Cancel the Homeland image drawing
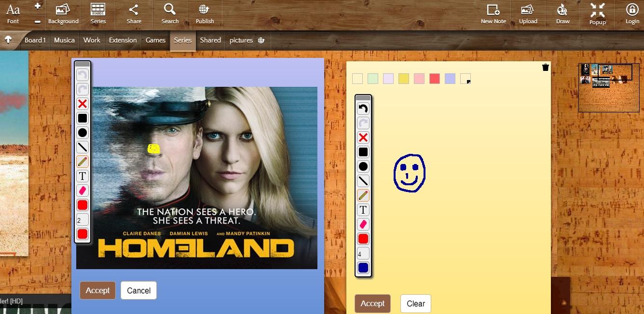 (138, 290)
